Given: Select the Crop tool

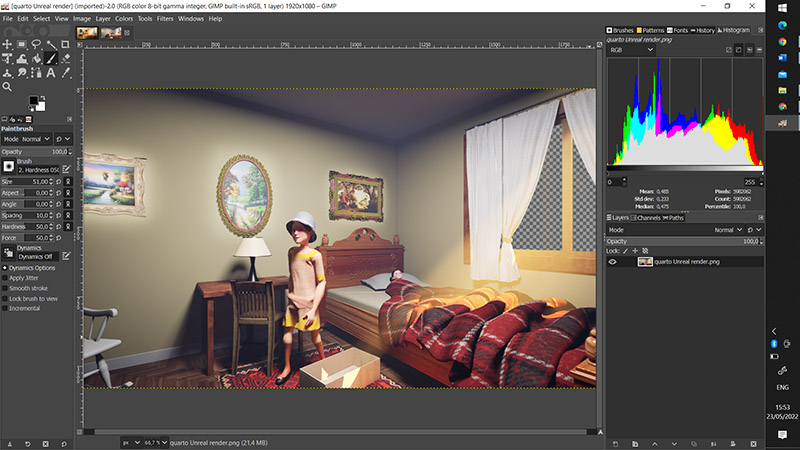Looking at the screenshot, I should (x=66, y=44).
